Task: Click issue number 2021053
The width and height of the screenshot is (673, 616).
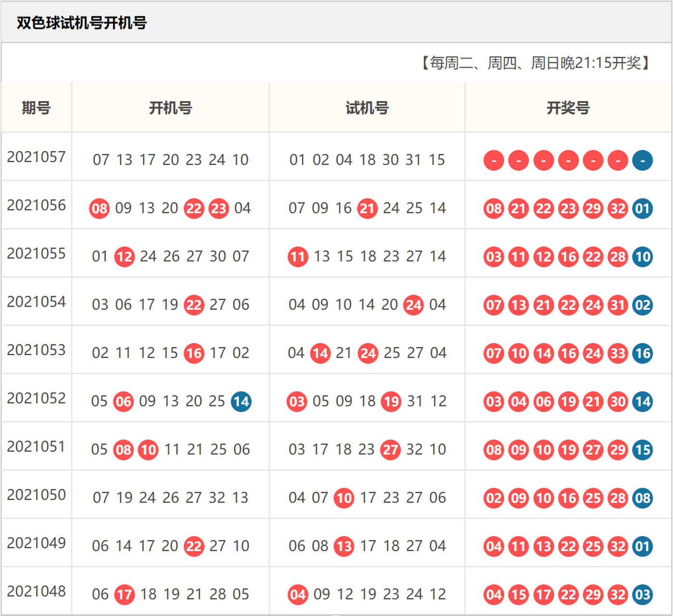Action: [36, 350]
